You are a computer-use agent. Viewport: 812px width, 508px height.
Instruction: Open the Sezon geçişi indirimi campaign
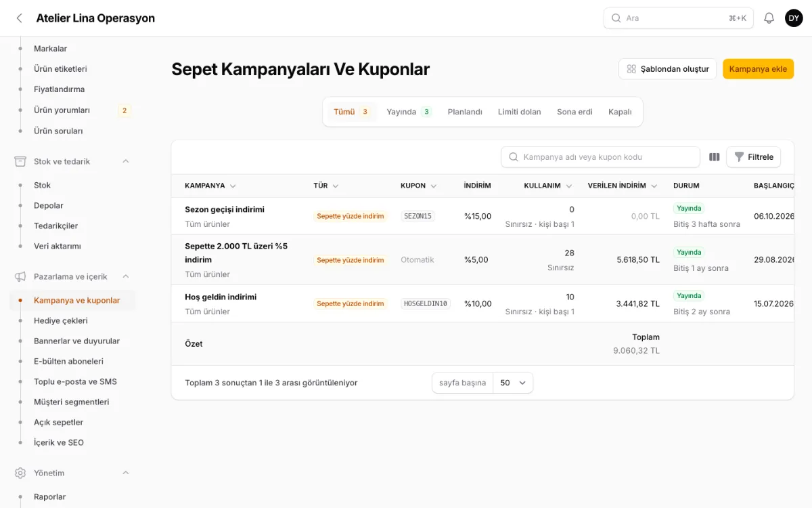pyautogui.click(x=225, y=209)
